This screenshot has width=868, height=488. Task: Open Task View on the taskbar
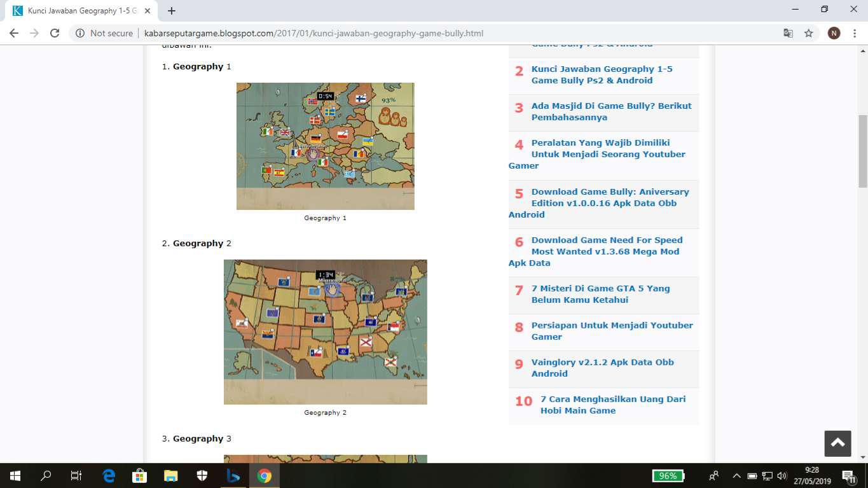[76, 476]
